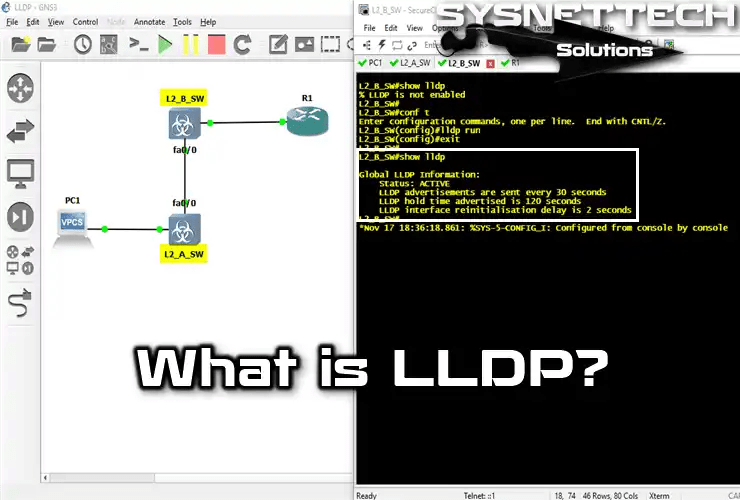Viewport: 740px width, 500px height.
Task: Suspend all devices with yellow pause
Action: pyautogui.click(x=191, y=45)
